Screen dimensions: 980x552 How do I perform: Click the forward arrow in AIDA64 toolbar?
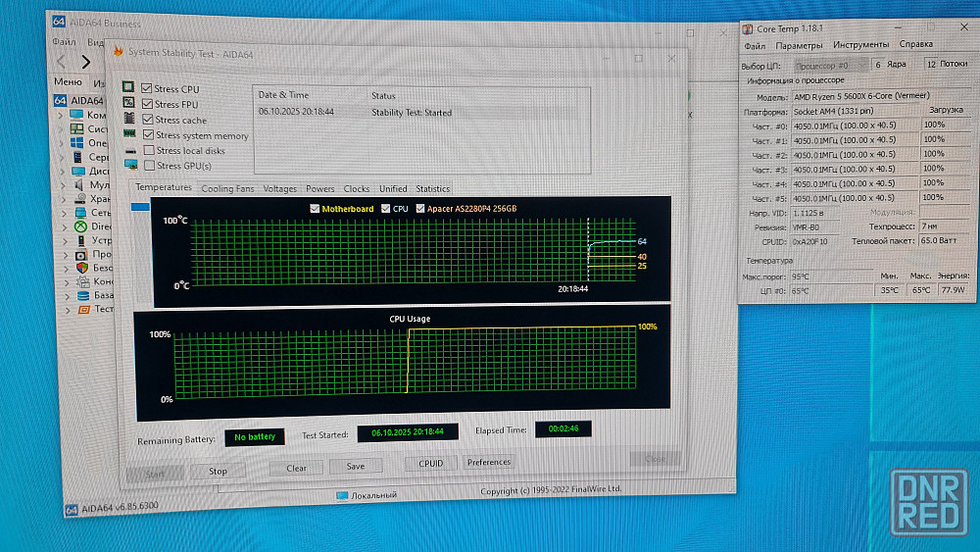coord(85,62)
